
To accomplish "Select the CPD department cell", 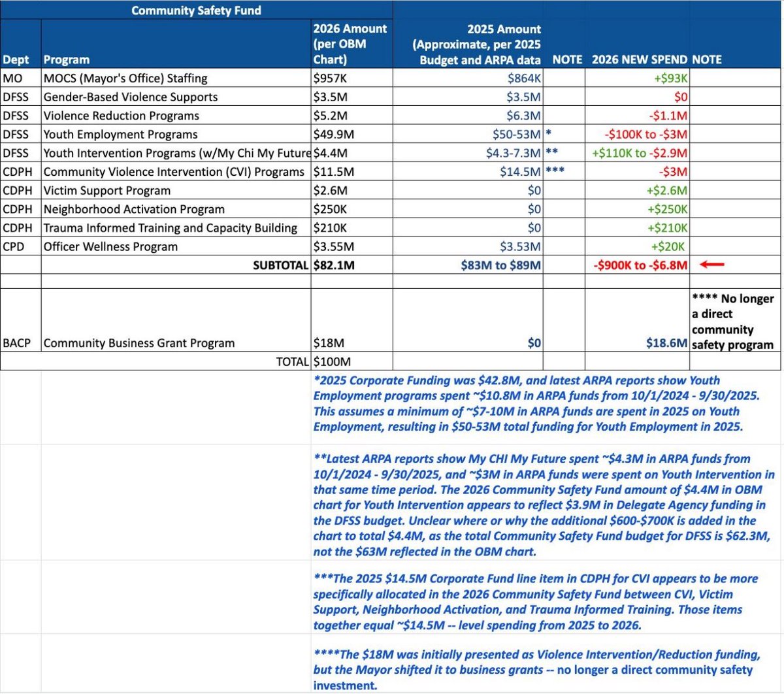I will (x=20, y=247).
